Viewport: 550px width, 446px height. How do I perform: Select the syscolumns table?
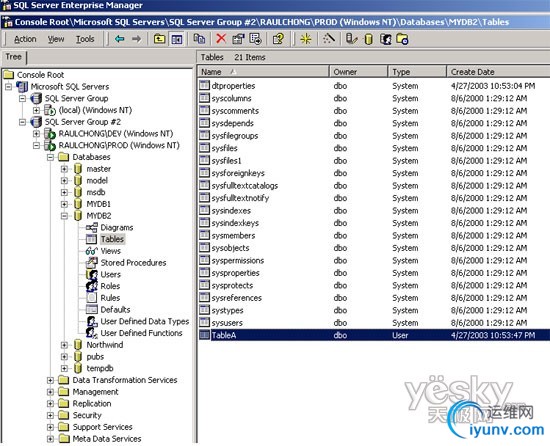[231, 99]
